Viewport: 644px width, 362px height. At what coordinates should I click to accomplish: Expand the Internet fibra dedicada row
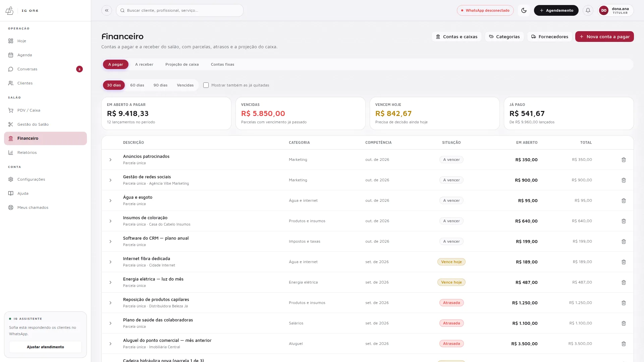pyautogui.click(x=110, y=262)
